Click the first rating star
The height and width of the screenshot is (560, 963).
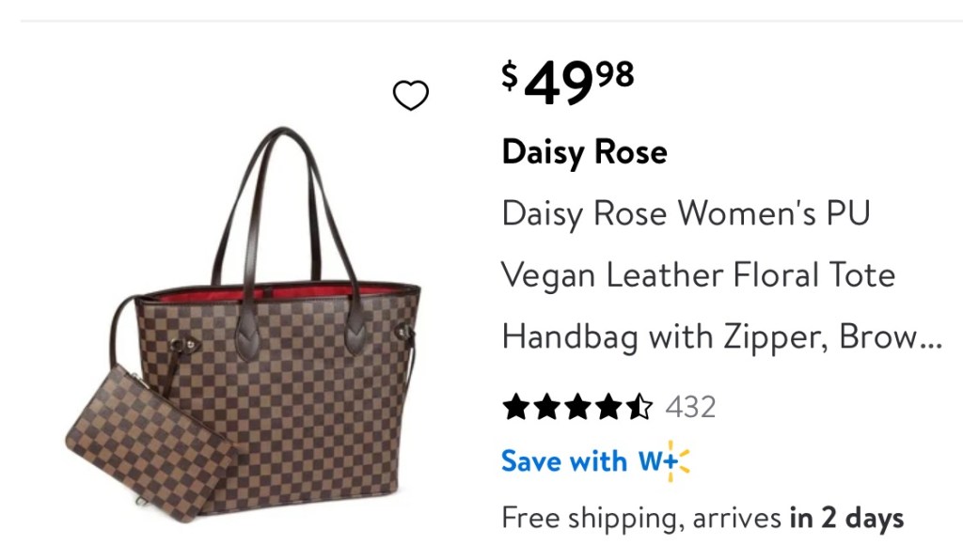click(x=516, y=407)
